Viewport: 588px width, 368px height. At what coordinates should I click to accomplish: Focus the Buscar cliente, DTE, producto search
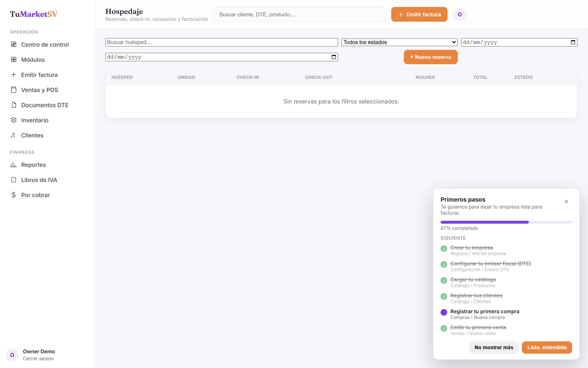pyautogui.click(x=300, y=14)
